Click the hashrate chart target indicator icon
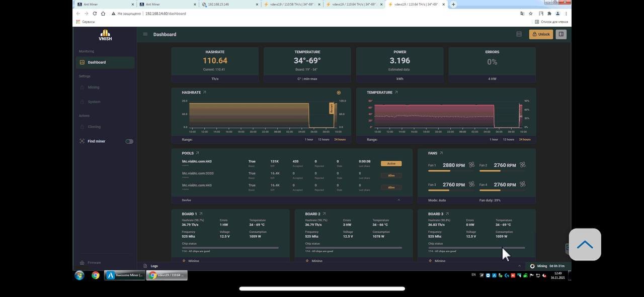This screenshot has height=297, width=644. [x=339, y=92]
